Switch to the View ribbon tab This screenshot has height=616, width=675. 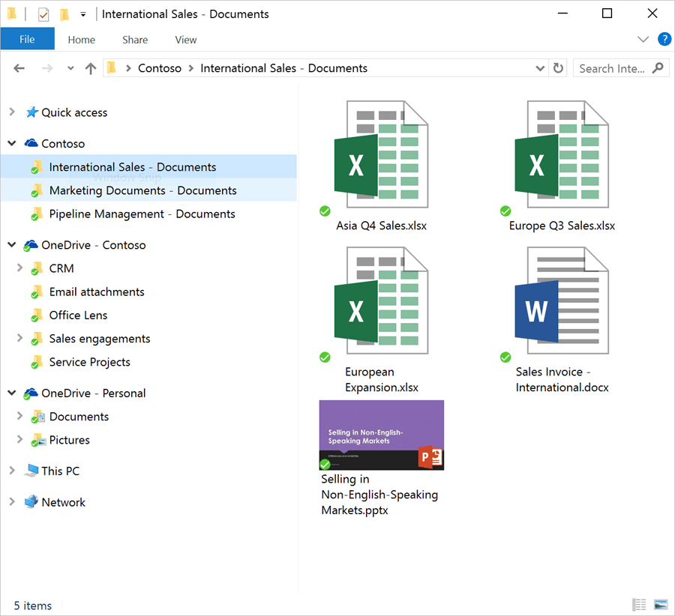click(x=185, y=40)
